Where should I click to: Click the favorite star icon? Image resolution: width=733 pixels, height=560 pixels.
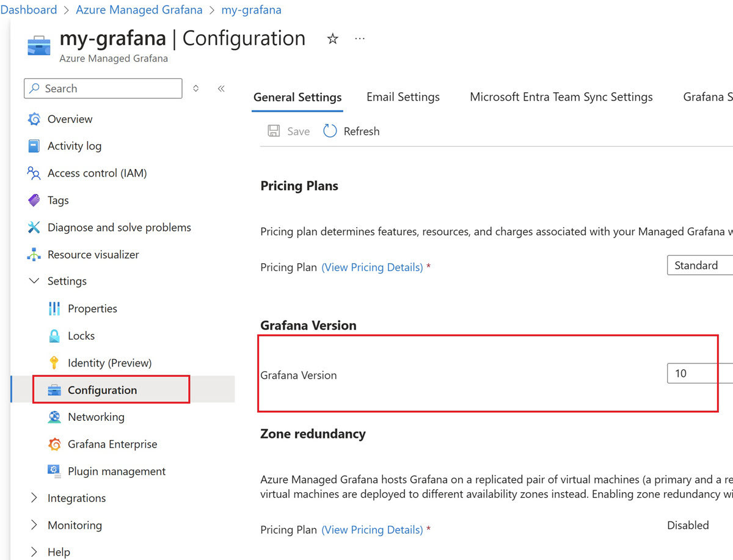tap(332, 39)
